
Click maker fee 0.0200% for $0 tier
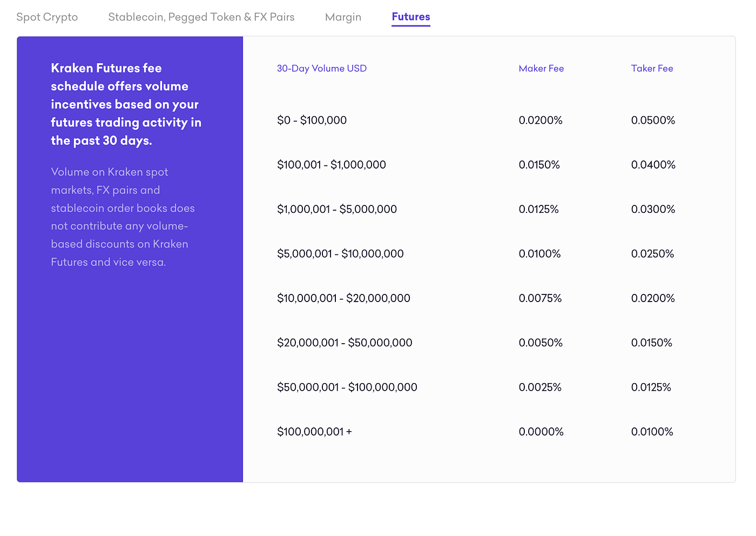point(541,120)
